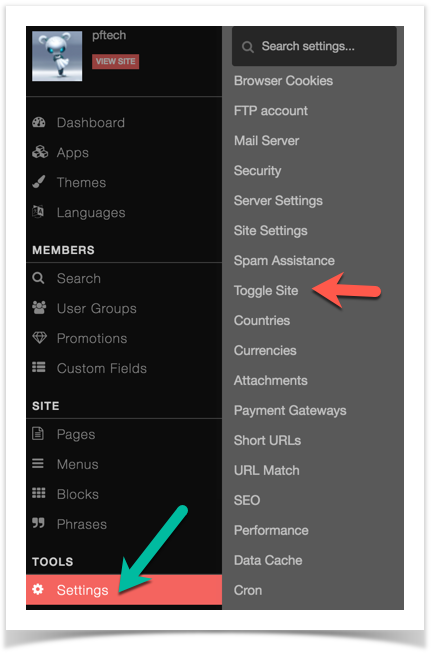
Task: Open Payment Gateways settings
Action: (290, 410)
